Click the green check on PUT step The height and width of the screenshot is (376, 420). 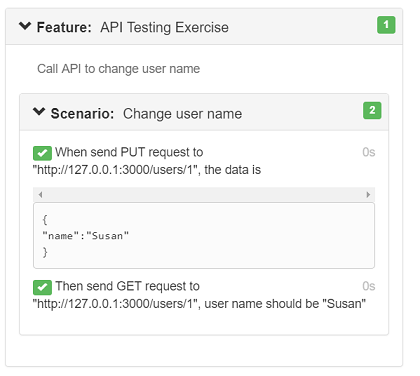coord(42,153)
